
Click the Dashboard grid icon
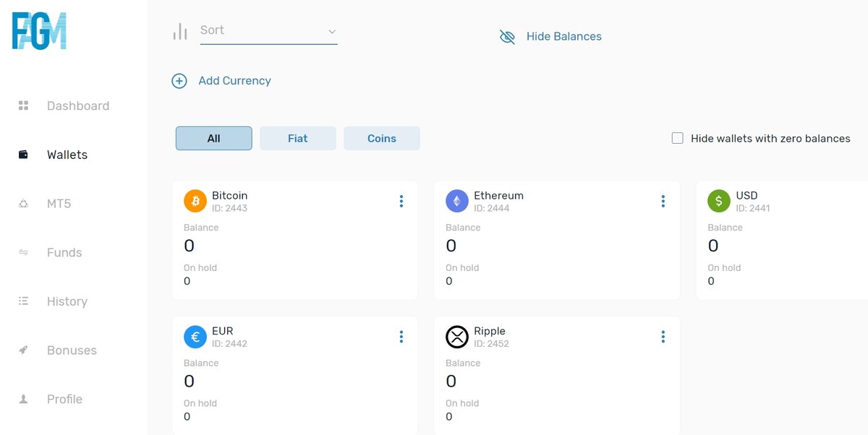23,105
